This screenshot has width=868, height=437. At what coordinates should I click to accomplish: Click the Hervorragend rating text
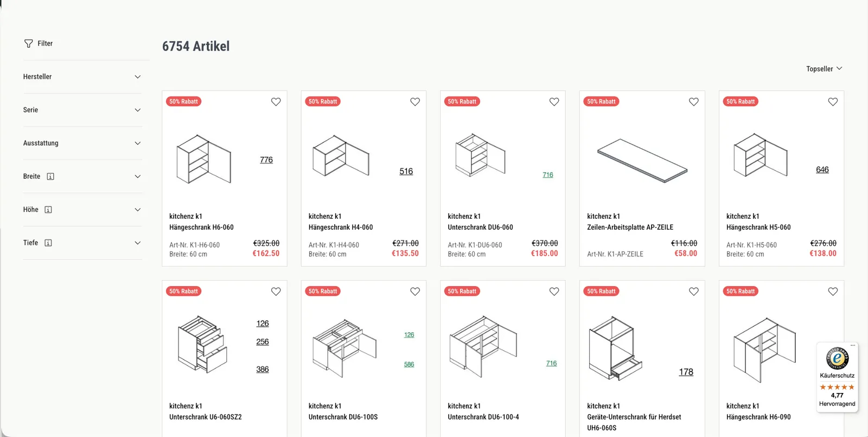837,404
